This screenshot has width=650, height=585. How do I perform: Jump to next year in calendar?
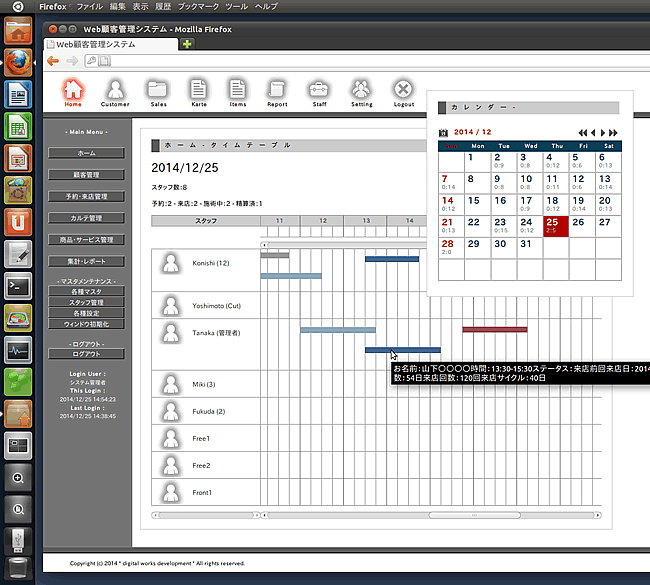613,133
